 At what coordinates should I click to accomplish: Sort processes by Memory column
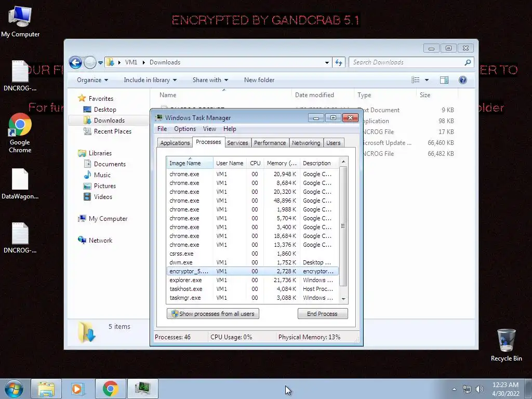tap(282, 163)
